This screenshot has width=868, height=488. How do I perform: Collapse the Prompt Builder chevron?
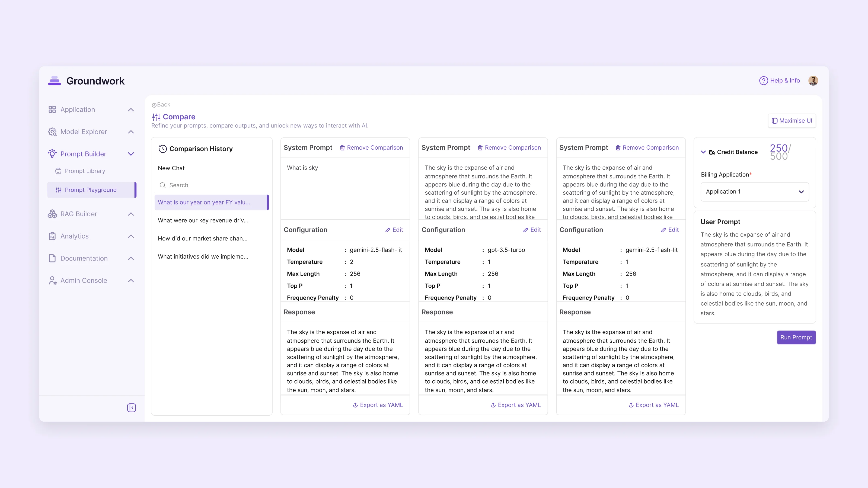(131, 154)
